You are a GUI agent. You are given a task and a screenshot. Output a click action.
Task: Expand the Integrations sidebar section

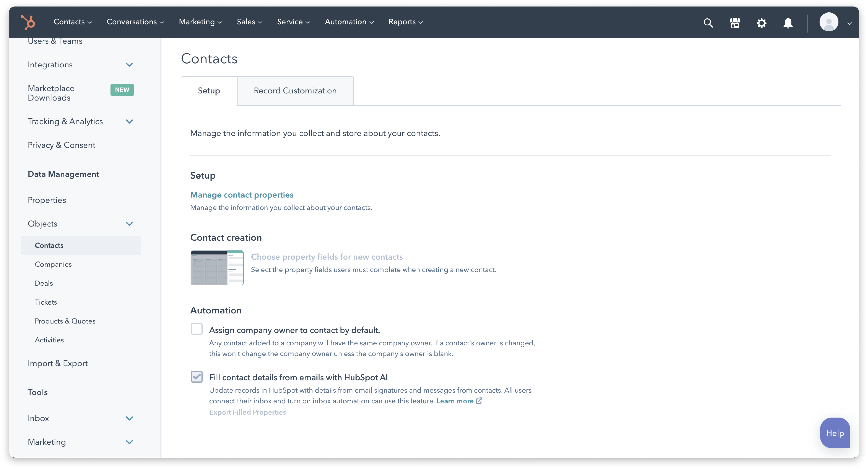tap(129, 65)
